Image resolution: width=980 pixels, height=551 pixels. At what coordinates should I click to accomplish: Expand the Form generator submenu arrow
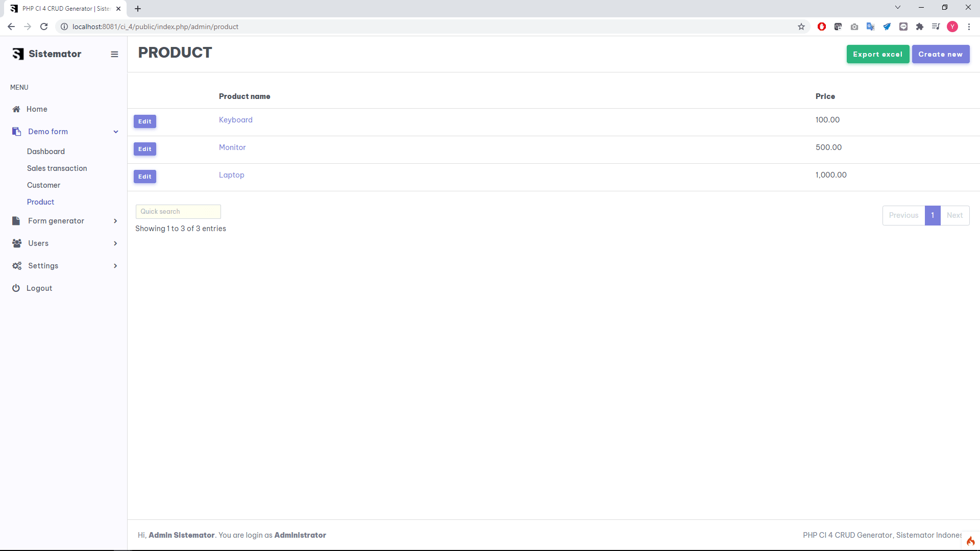point(115,221)
